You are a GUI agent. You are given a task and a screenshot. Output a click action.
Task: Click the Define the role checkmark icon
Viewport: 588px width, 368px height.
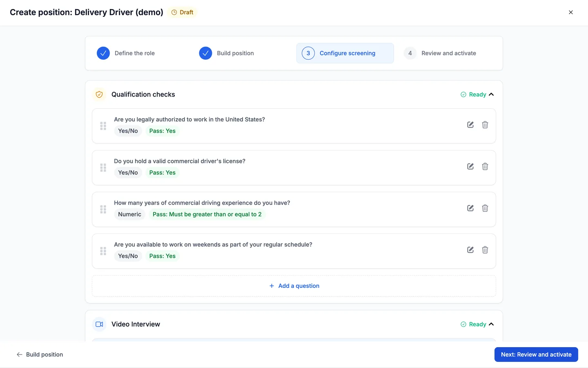103,53
